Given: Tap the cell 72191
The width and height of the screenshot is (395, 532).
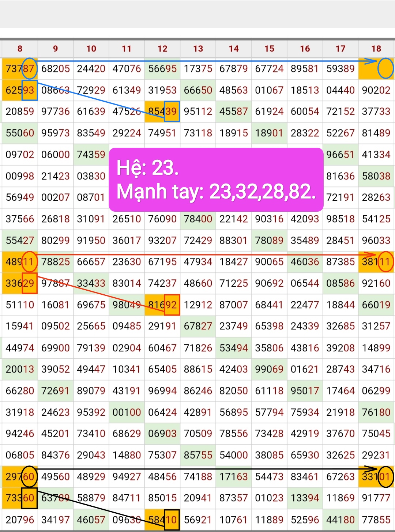Looking at the screenshot, I should coord(341,197).
